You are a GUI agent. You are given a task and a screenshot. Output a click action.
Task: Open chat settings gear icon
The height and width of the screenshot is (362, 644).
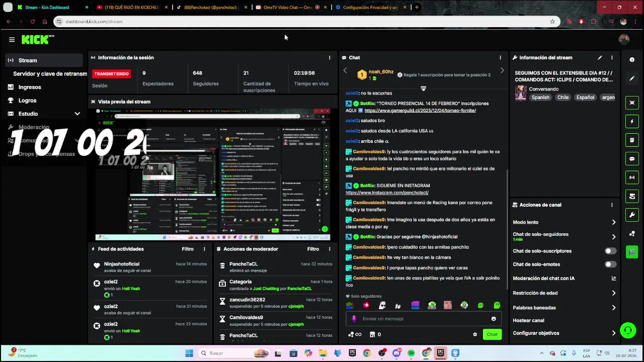point(475,334)
